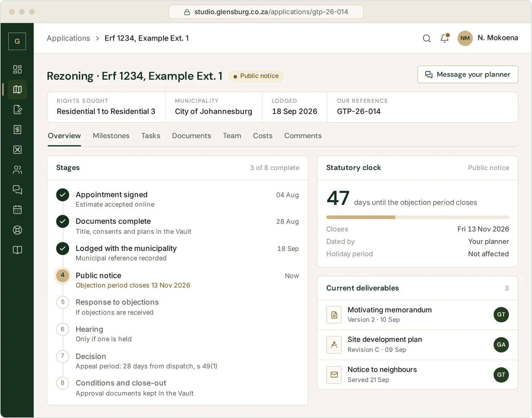Open the document edit icon in sidebar
This screenshot has height=418, width=532.
tap(17, 109)
